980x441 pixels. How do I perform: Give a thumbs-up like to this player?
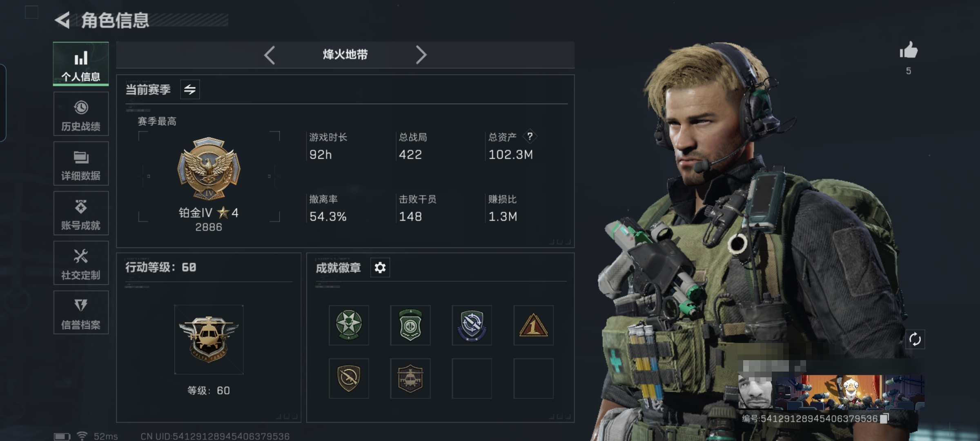click(908, 51)
